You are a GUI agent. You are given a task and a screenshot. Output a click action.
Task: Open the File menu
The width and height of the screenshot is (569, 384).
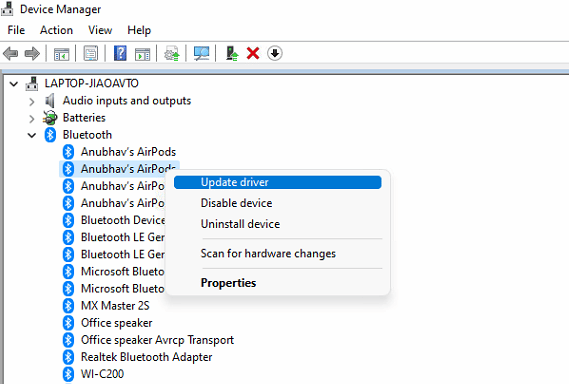(x=16, y=30)
